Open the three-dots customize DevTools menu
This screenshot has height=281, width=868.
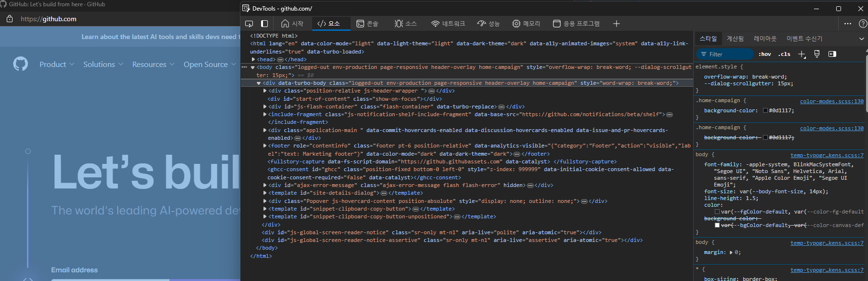848,24
